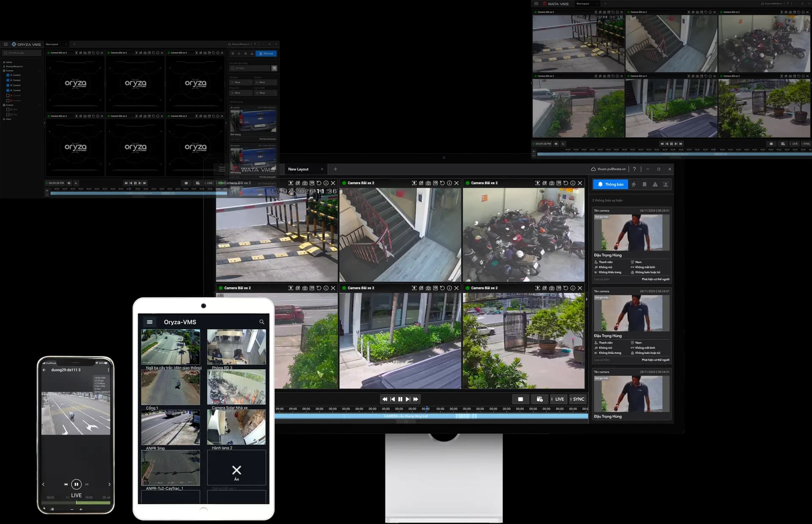Image resolution: width=812 pixels, height=524 pixels.
Task: Open clip export on motorbike parking camera
Action: click(x=559, y=183)
